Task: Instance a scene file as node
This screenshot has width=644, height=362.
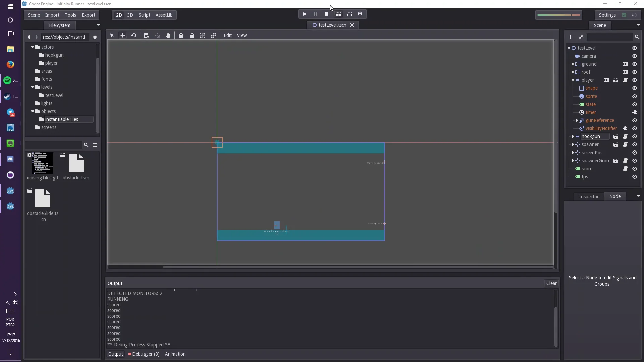Action: [x=581, y=37]
